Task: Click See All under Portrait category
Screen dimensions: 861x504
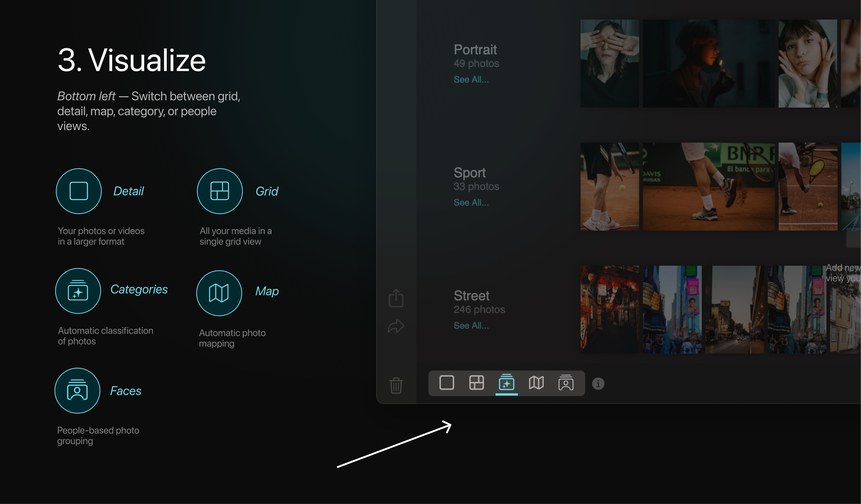Action: [471, 80]
